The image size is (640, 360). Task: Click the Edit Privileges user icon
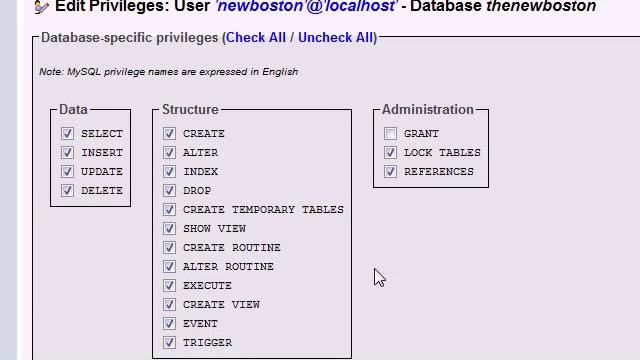(41, 6)
